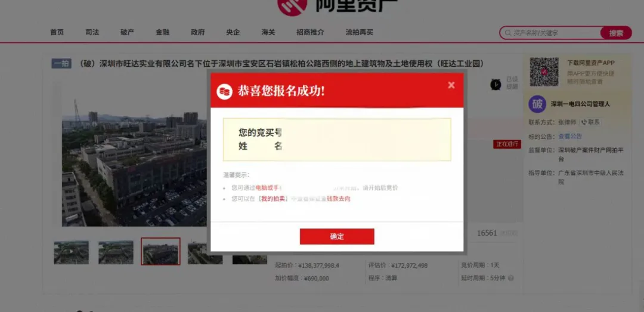This screenshot has width=644, height=312.
Task: Click the 16561 view count
Action: [x=487, y=233]
